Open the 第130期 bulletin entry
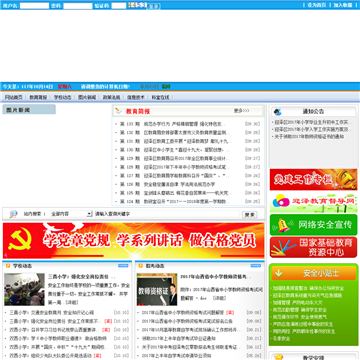360x360 pixels. pyautogui.click(x=175, y=150)
